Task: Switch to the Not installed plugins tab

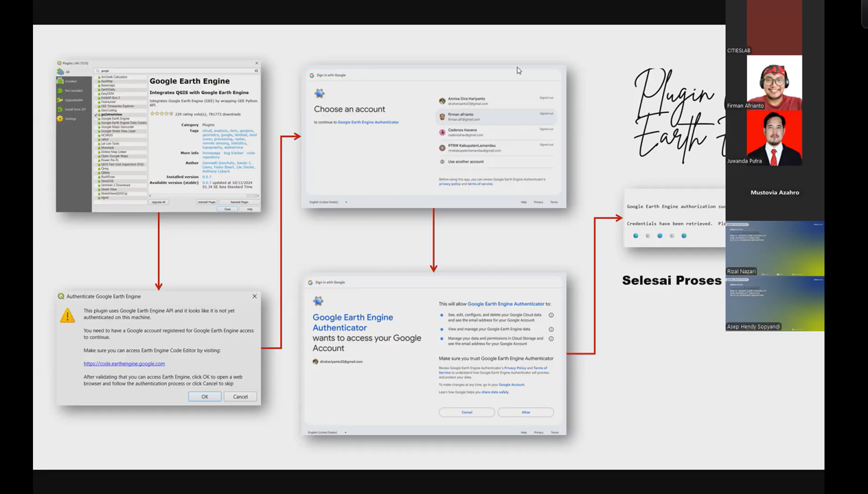Action: (x=73, y=91)
